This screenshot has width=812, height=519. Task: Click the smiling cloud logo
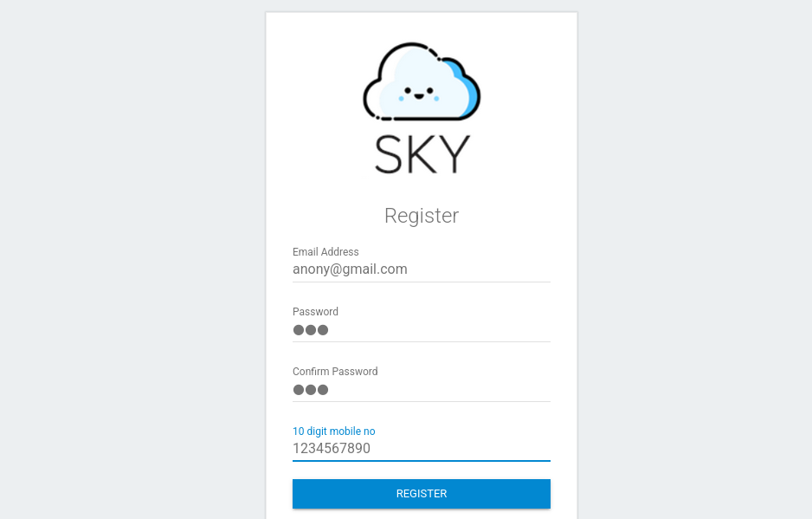[x=421, y=81]
